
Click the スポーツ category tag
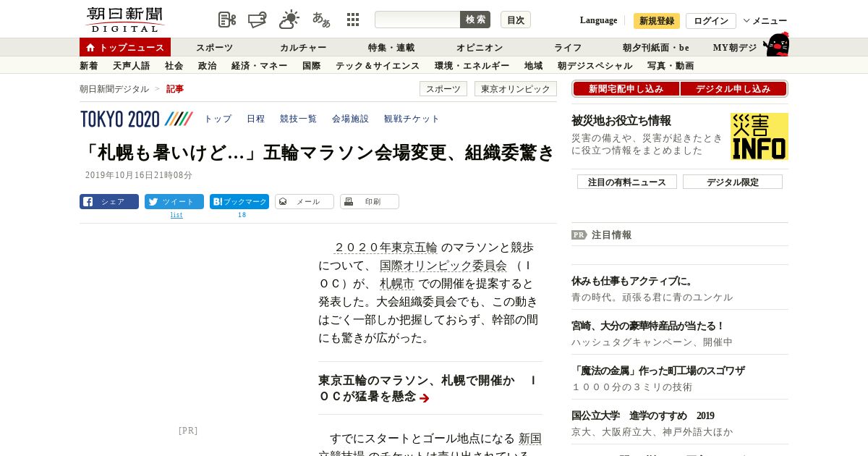(x=443, y=89)
